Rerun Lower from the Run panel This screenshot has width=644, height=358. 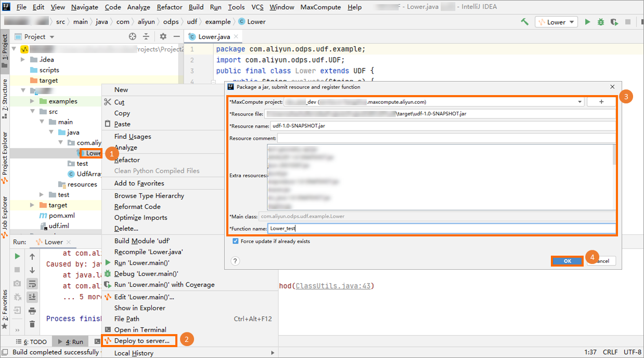tap(17, 256)
